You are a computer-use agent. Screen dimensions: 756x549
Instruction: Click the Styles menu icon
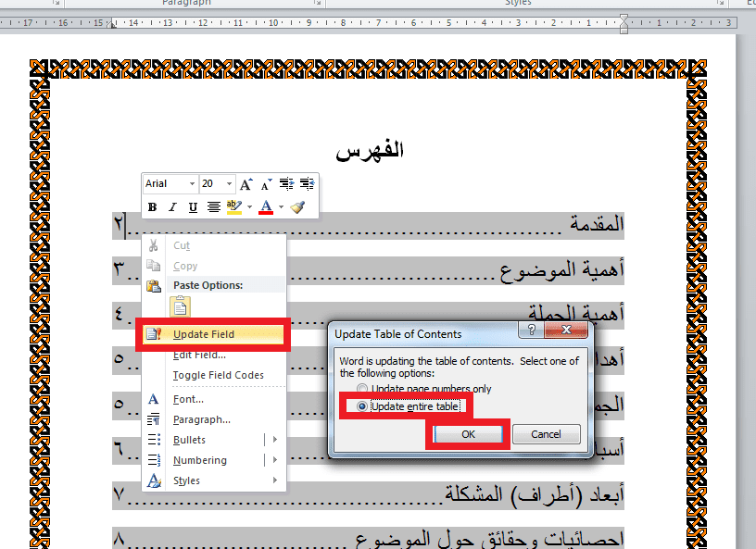(x=154, y=480)
